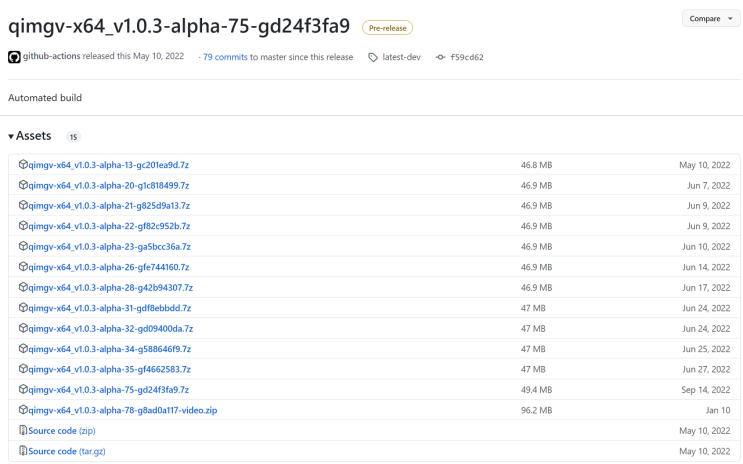743x464 pixels.
Task: Click package icon for alpha-20 asset
Action: (x=23, y=185)
